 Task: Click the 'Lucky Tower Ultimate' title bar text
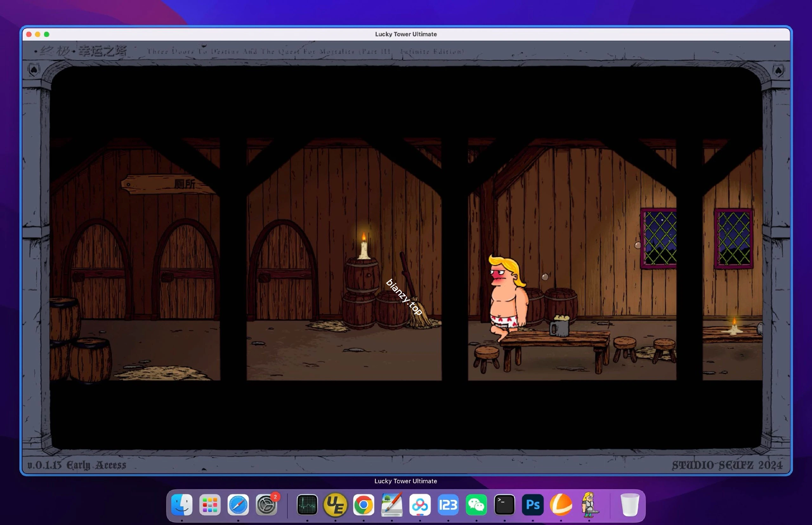tap(406, 34)
